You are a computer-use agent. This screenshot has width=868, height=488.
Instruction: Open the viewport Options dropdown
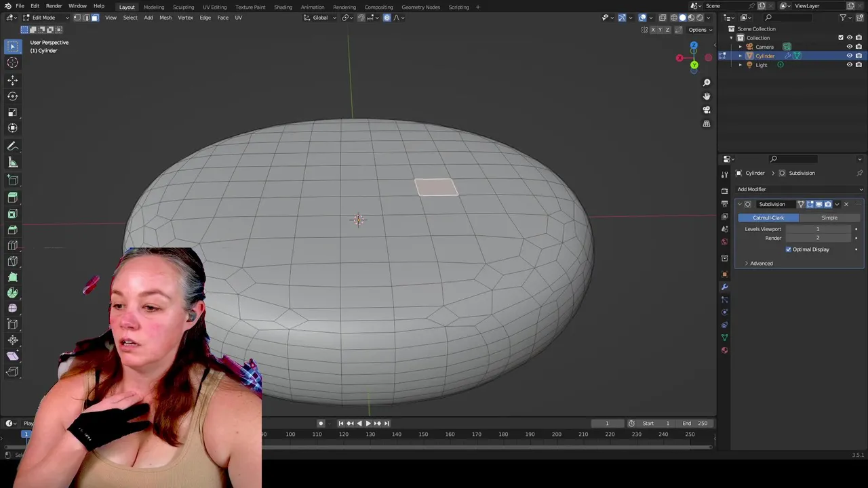(x=701, y=30)
